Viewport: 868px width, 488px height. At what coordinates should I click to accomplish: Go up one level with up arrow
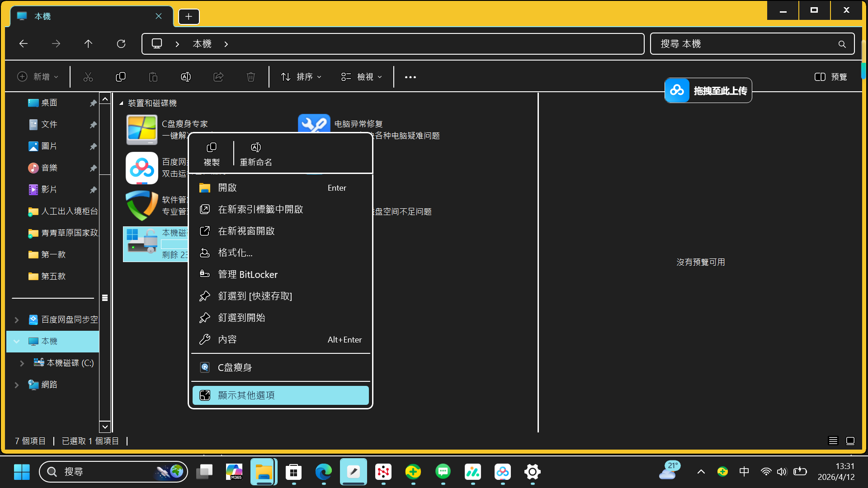(88, 44)
